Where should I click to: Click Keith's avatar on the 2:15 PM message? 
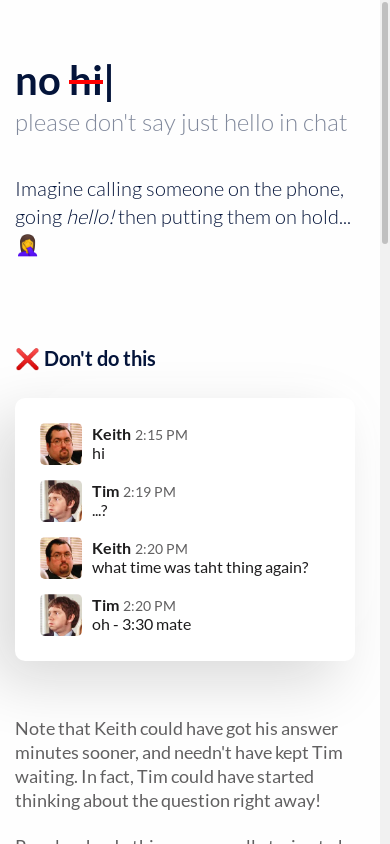point(61,444)
